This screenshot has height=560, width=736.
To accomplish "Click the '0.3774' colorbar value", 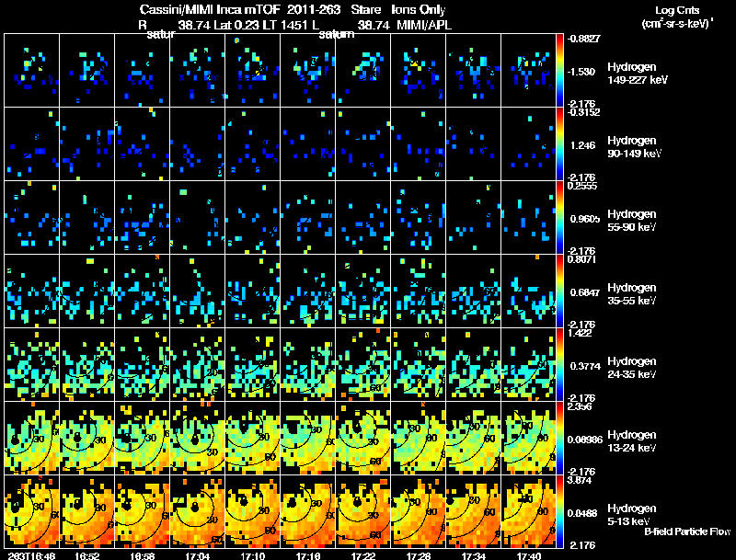I will (585, 366).
